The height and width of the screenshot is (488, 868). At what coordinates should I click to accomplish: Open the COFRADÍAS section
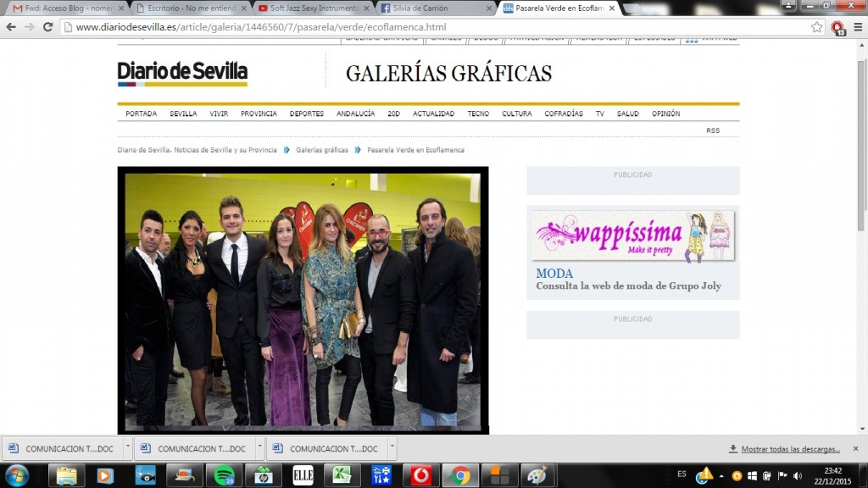[x=564, y=114]
